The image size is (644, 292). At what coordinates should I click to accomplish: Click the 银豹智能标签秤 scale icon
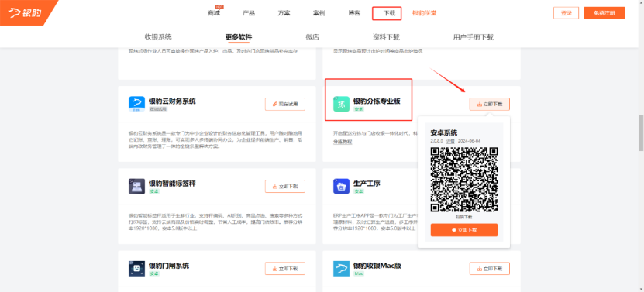click(x=136, y=187)
